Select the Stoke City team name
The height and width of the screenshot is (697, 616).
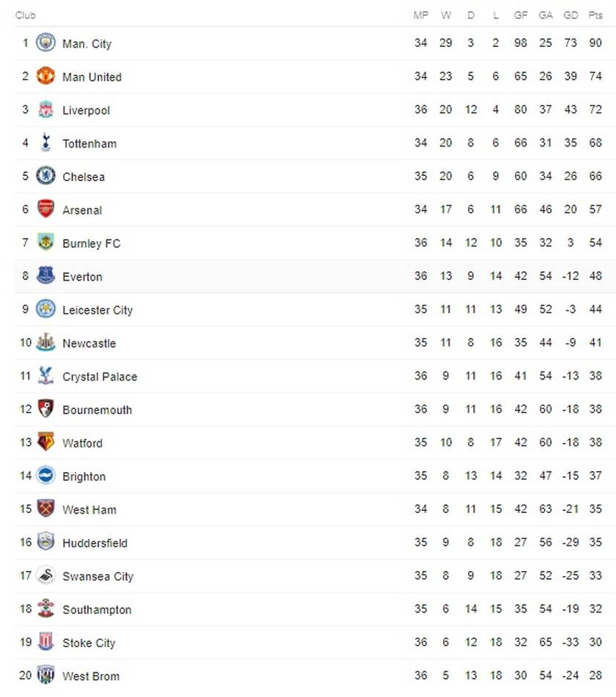click(89, 643)
